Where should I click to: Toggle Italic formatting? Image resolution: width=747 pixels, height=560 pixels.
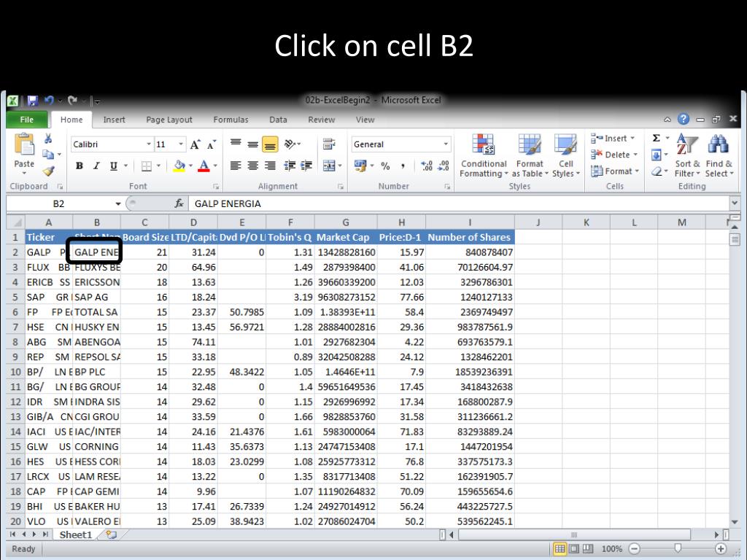coord(96,166)
